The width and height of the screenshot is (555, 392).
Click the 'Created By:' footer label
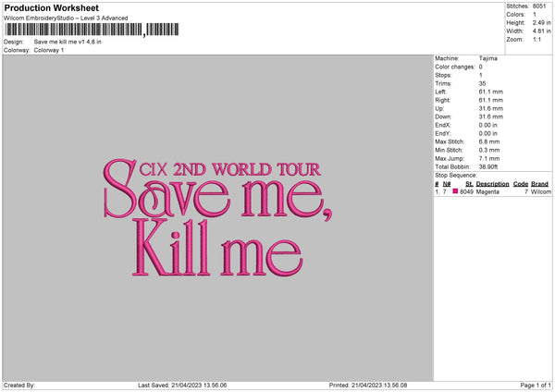pos(19,386)
